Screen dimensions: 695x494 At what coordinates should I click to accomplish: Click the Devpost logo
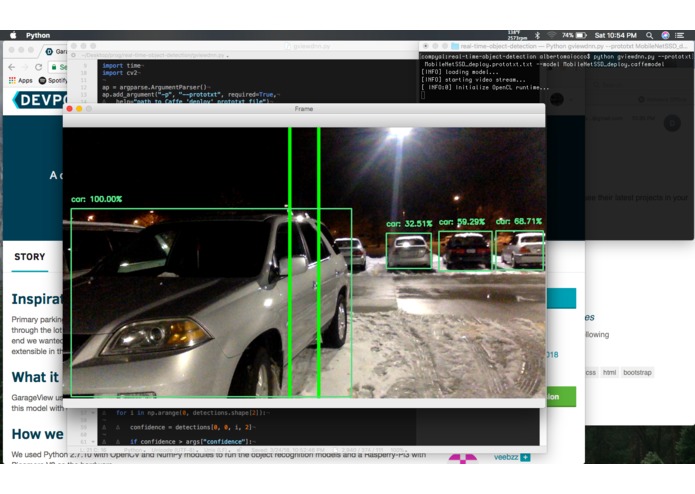coord(40,100)
